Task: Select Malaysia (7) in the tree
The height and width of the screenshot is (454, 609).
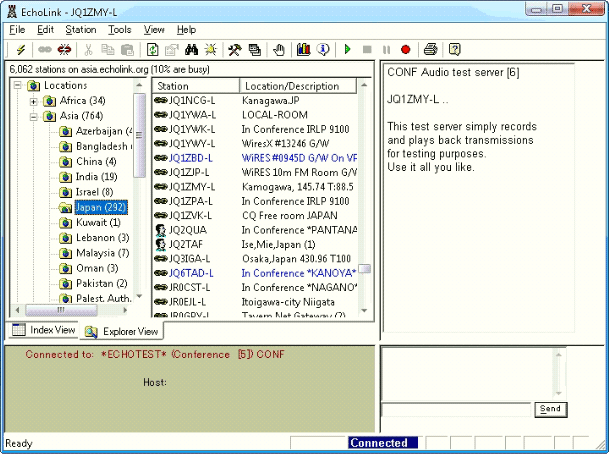Action: click(x=103, y=253)
